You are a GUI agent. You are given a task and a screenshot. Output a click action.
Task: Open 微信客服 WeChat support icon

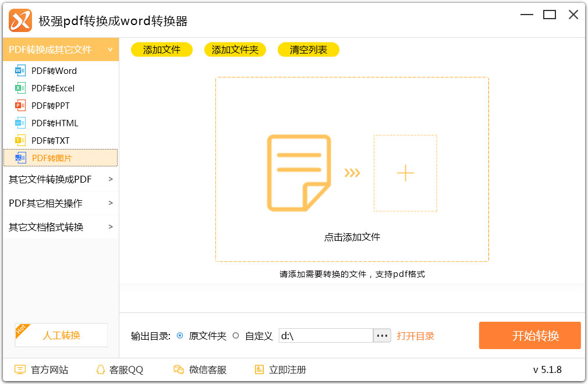coord(179,369)
